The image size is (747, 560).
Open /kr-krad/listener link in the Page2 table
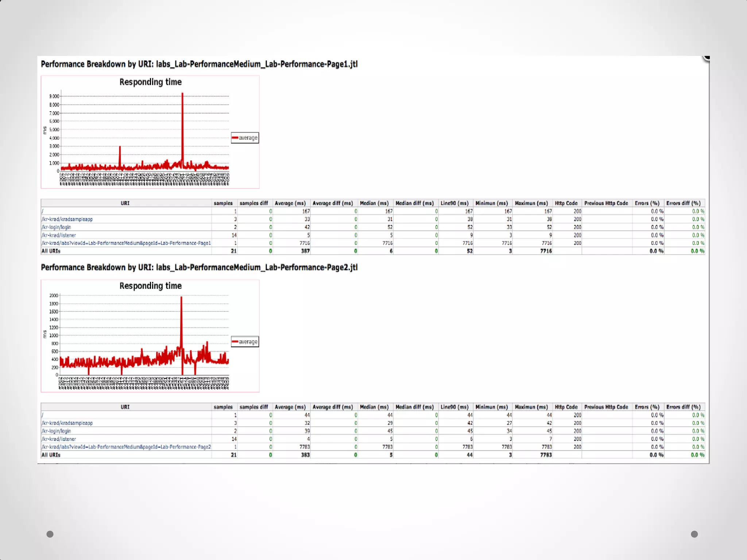pos(59,439)
